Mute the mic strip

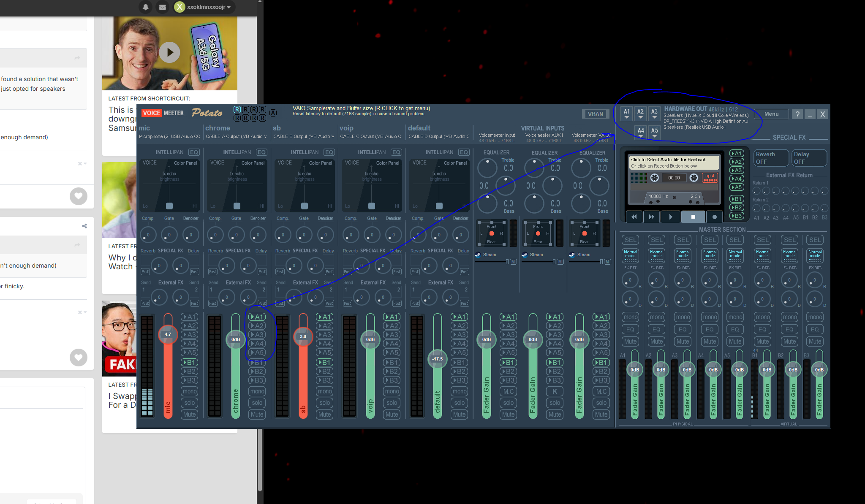(190, 415)
